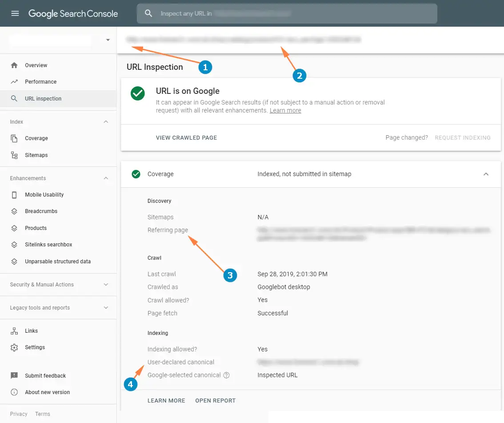Click the Sitemaps tree icon

pyautogui.click(x=14, y=155)
